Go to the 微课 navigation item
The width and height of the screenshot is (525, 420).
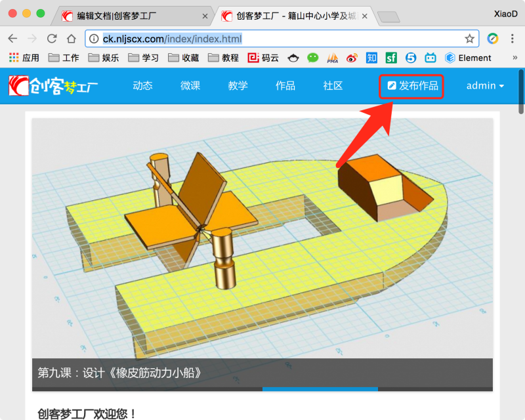click(x=190, y=86)
